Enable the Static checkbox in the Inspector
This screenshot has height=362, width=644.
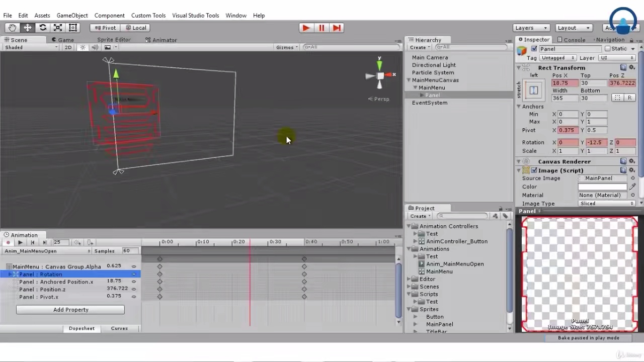609,48
